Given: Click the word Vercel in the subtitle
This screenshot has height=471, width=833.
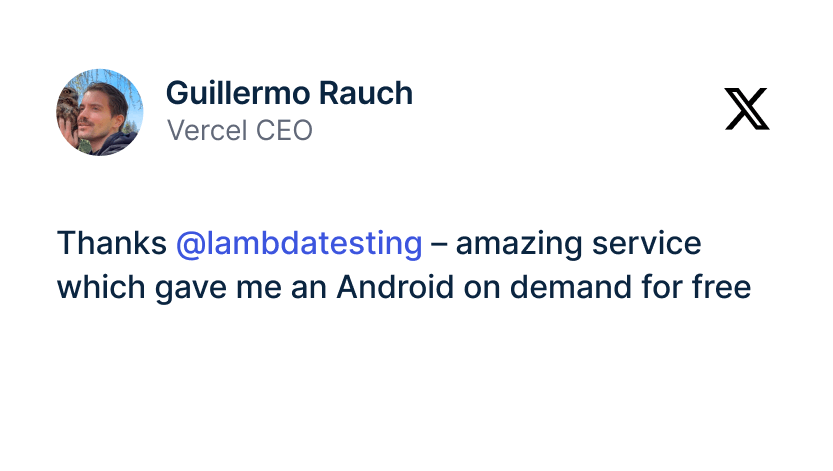Looking at the screenshot, I should (200, 130).
